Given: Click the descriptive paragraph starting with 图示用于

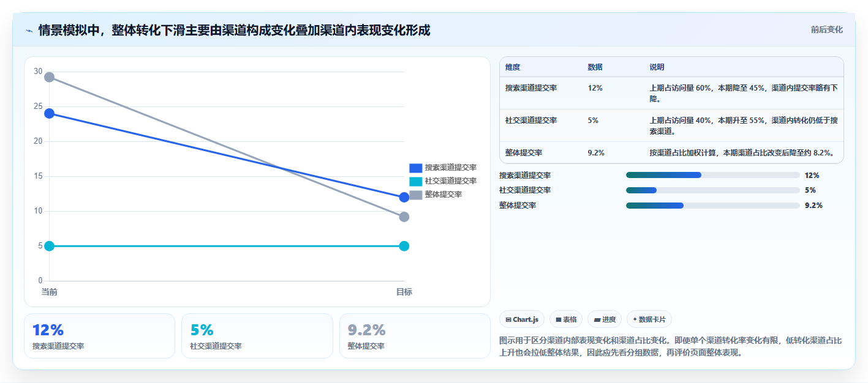Looking at the screenshot, I should click(x=671, y=346).
